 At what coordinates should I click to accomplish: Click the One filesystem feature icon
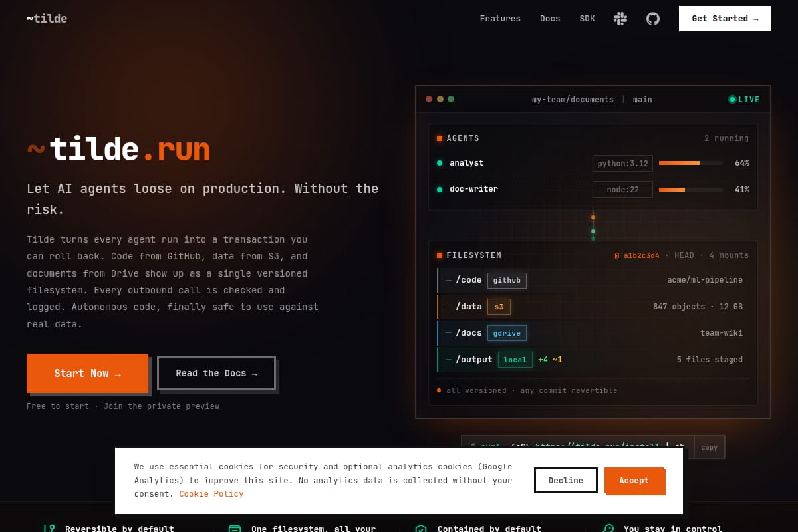[x=235, y=529]
